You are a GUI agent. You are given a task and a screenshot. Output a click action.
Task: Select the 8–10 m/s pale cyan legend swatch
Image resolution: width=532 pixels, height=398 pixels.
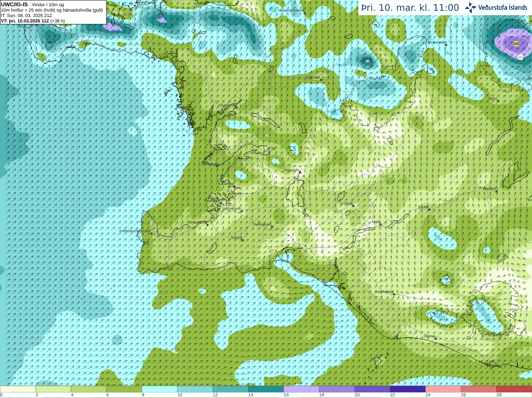click(160, 389)
